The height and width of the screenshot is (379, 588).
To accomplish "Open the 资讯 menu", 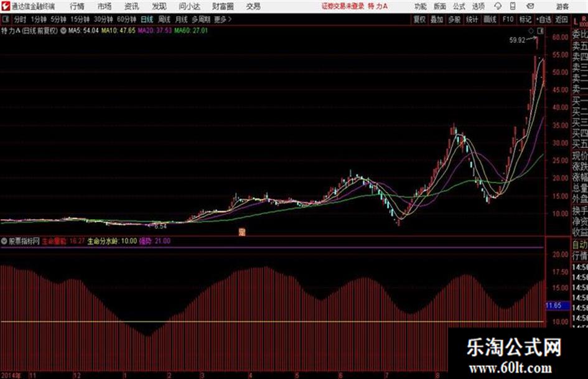I will (x=132, y=6).
